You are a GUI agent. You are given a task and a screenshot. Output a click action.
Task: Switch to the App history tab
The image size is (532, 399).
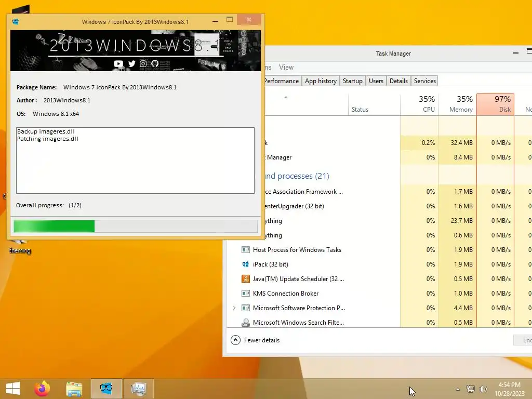[321, 81]
